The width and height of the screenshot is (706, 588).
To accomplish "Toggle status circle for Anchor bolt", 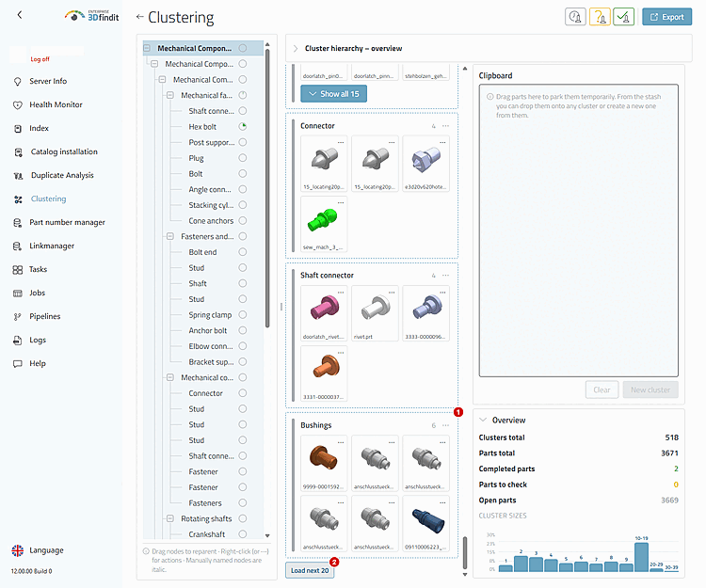I will tap(243, 330).
